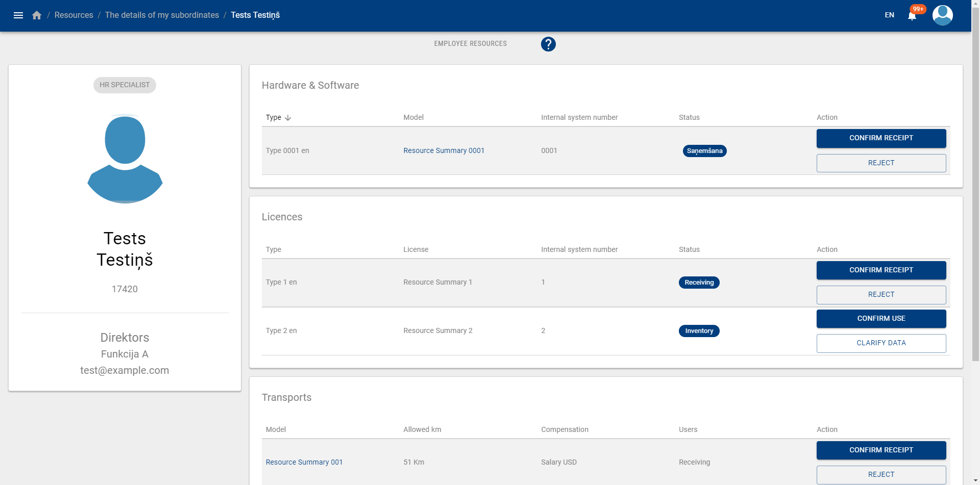Click the test@example.com email text
Screen dimensions: 980x485
click(125, 371)
